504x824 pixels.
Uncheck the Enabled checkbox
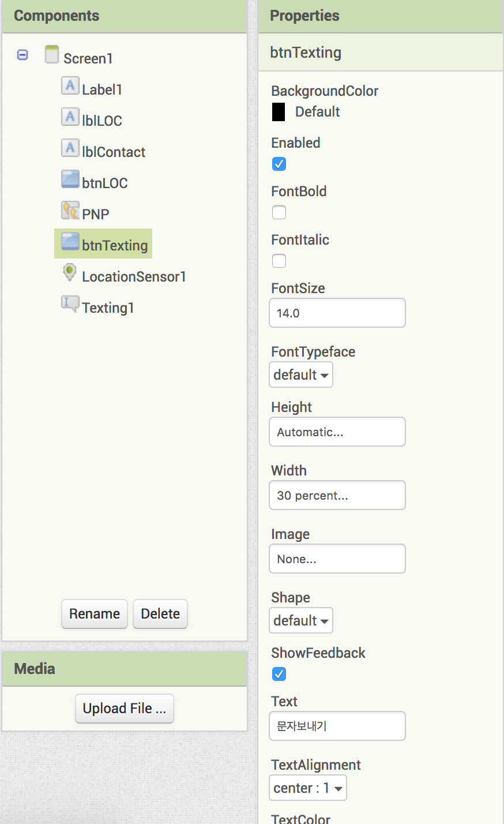[x=279, y=164]
